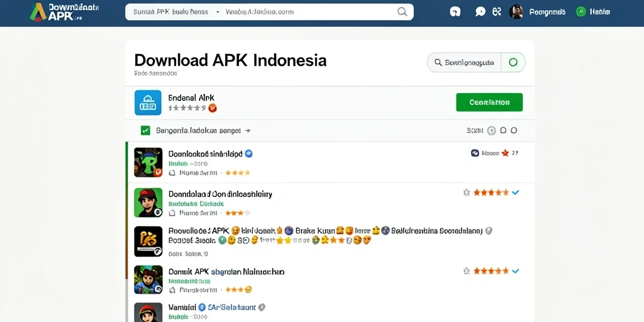The image size is (644, 322).
Task: Click the blue checkmark on the Donndalaad Condinloashloiny row
Action: click(x=516, y=192)
